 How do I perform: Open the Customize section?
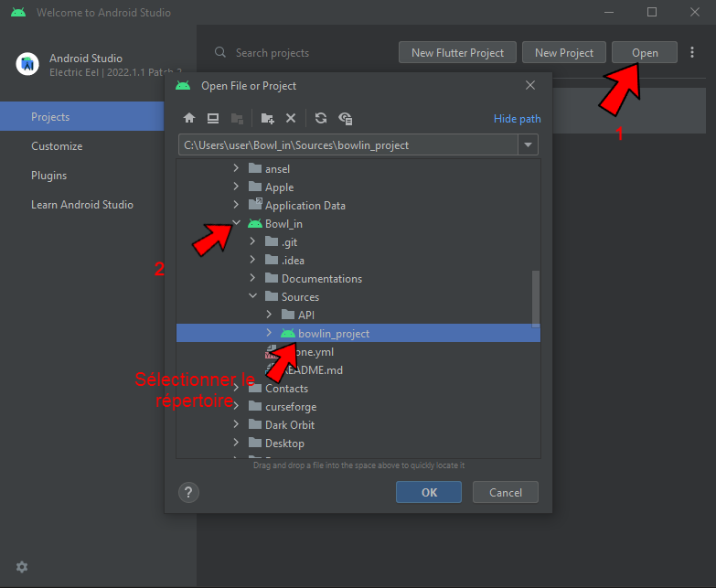click(57, 146)
